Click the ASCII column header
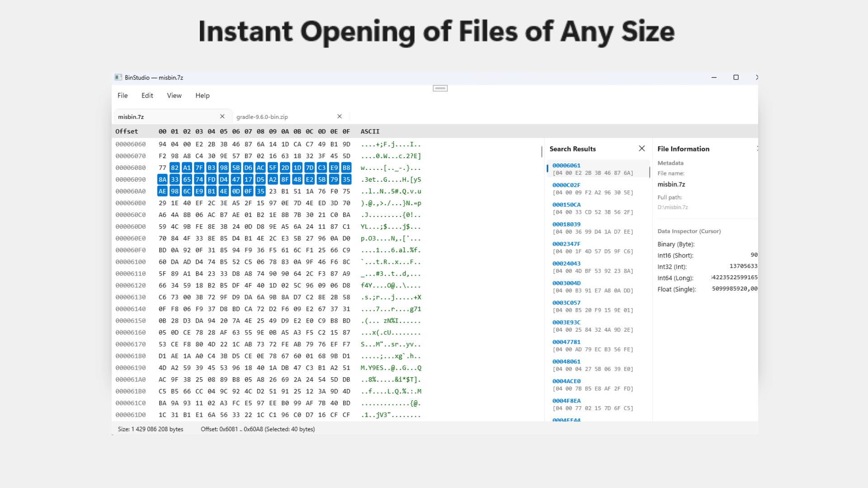The height and width of the screenshot is (488, 868). (370, 131)
